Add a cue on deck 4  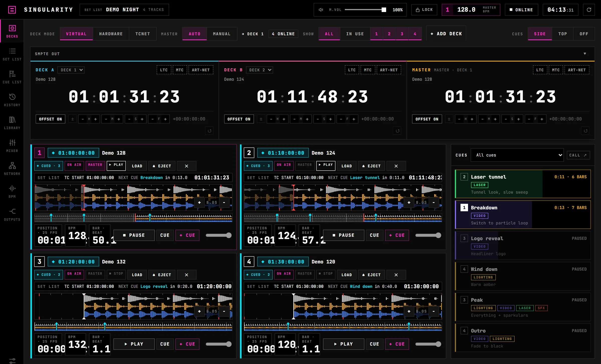397,344
